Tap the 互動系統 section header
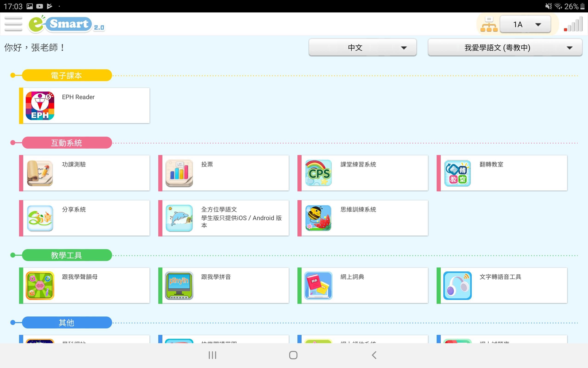Image resolution: width=588 pixels, height=368 pixels. click(67, 143)
